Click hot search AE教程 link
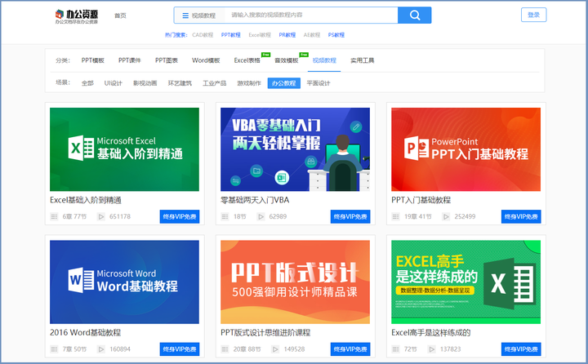The width and height of the screenshot is (588, 364). 312,35
